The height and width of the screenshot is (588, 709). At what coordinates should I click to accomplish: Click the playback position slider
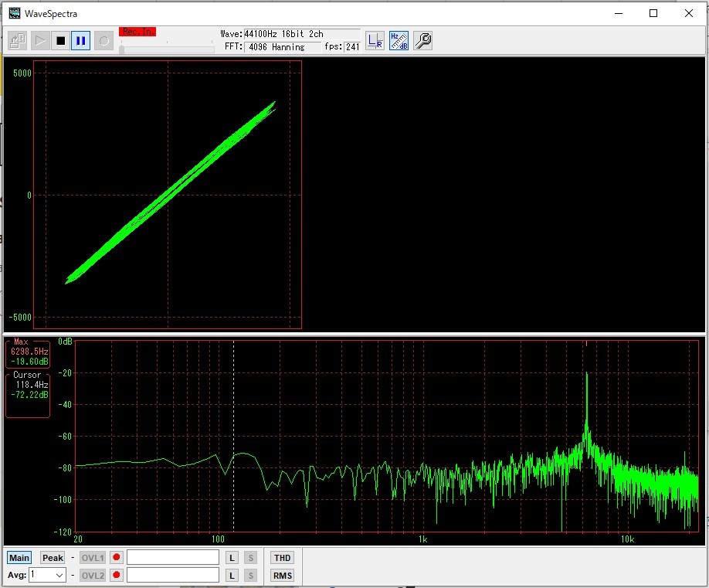coord(167,49)
